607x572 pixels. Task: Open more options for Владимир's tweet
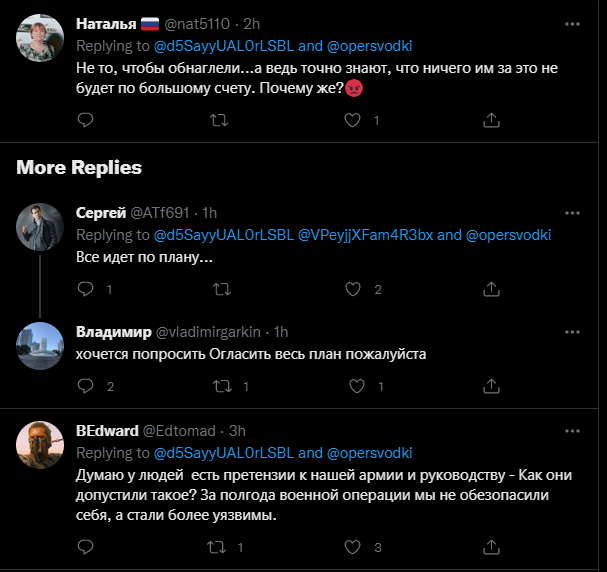tap(572, 332)
